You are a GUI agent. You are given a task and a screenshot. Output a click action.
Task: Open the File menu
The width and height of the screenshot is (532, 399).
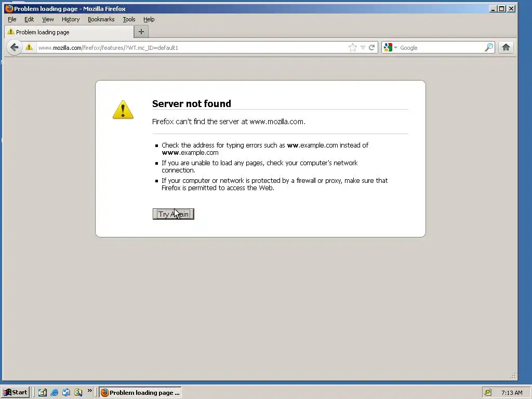pyautogui.click(x=12, y=19)
